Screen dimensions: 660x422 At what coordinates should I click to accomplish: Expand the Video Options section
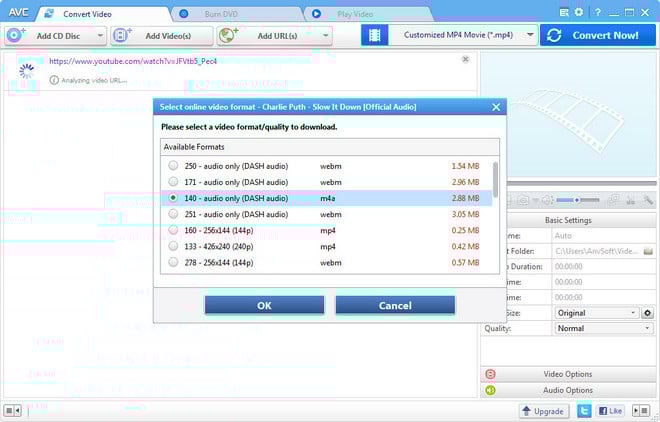pyautogui.click(x=568, y=374)
